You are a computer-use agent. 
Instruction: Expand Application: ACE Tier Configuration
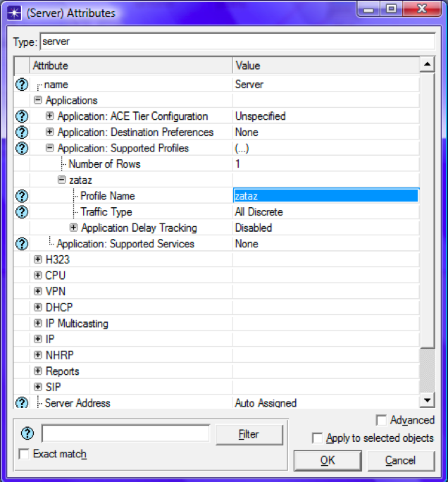click(49, 116)
